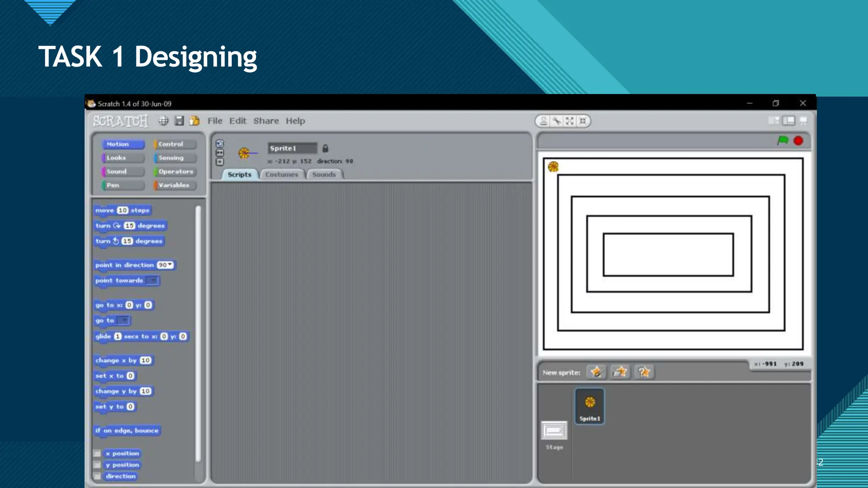Select the Looks block category

click(x=123, y=158)
